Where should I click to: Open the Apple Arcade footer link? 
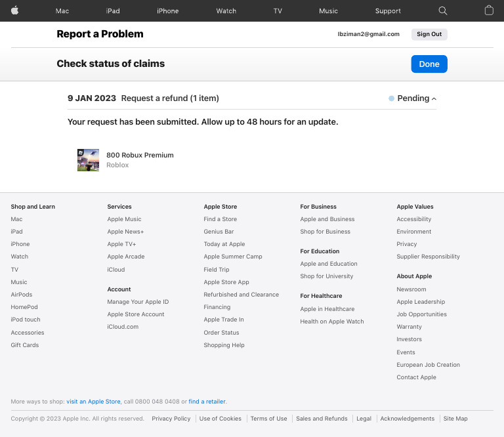pos(126,257)
